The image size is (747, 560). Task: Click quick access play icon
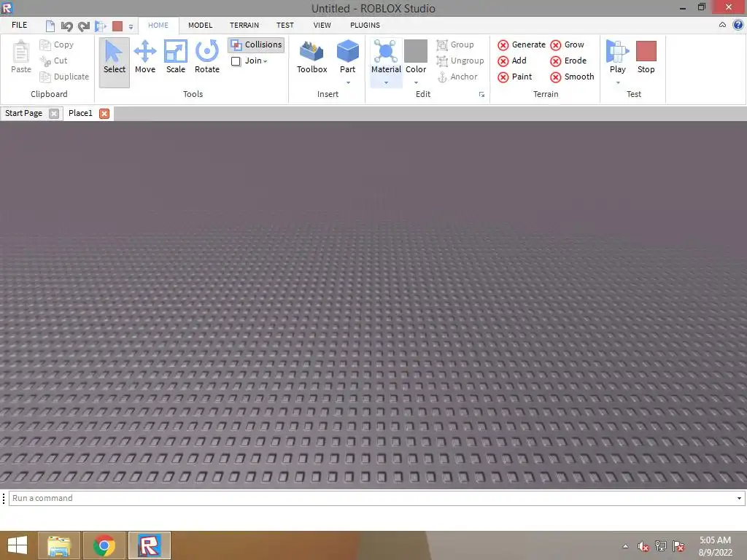101,26
